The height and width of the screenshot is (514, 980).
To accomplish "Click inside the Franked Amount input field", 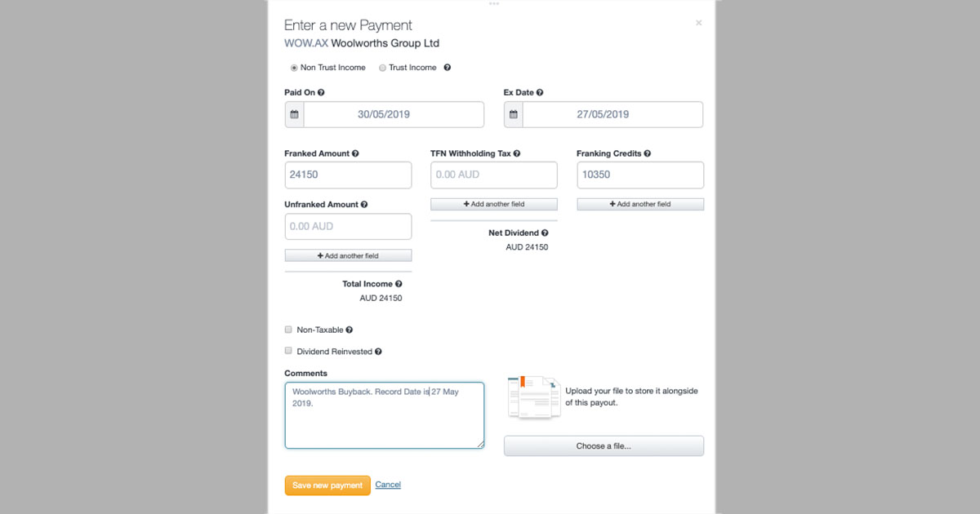I will click(x=348, y=175).
